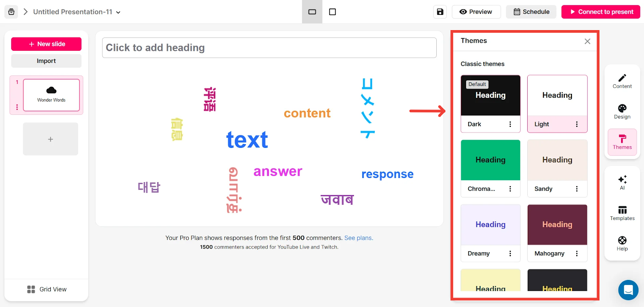Click the Hindi word 'जवाब' in word cloud
The height and width of the screenshot is (307, 644).
[337, 199]
